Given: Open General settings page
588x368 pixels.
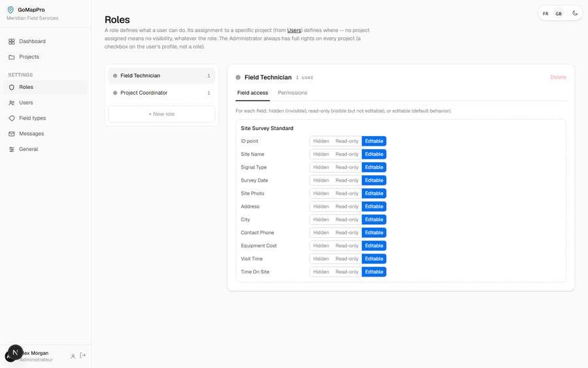Looking at the screenshot, I should pos(45,149).
